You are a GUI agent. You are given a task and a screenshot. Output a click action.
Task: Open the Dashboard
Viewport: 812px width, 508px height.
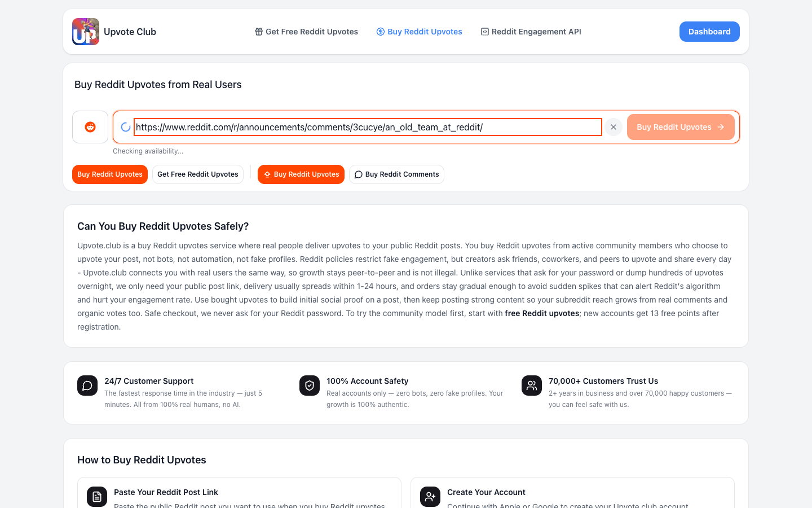(709, 32)
